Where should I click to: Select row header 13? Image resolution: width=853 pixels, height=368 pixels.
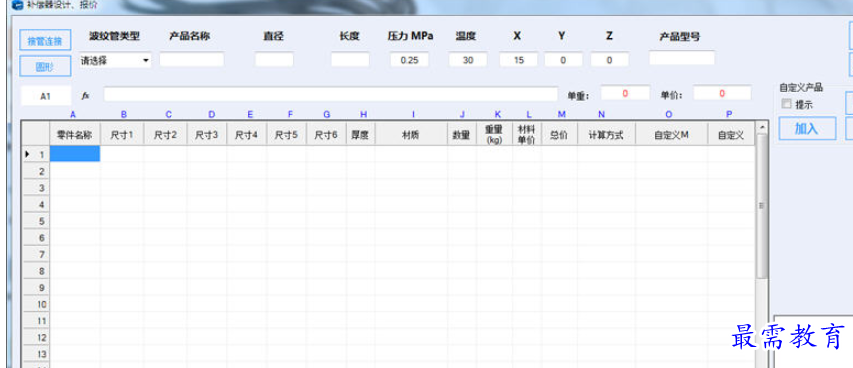[x=35, y=354]
